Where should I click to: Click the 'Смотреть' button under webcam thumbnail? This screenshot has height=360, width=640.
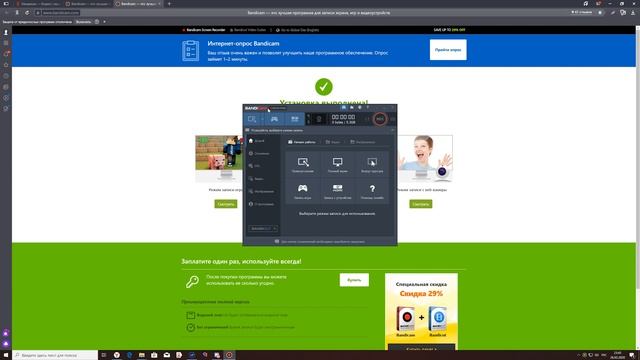tap(421, 204)
